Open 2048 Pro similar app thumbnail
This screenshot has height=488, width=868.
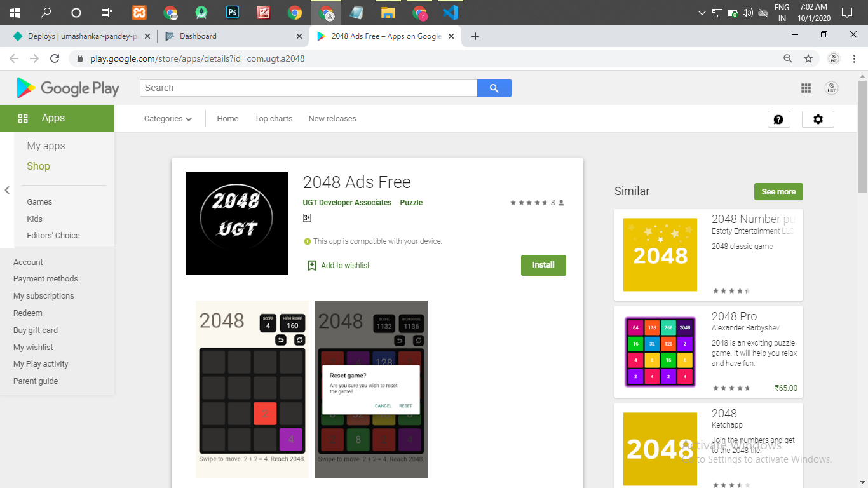tap(660, 351)
